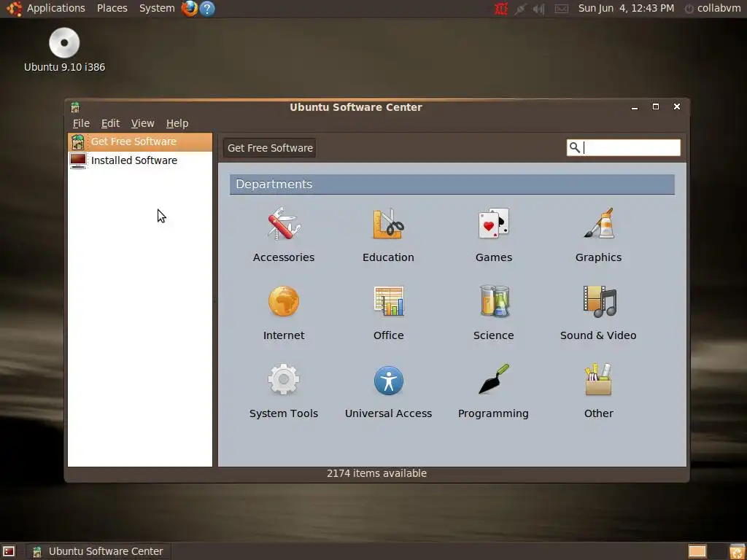Open the Graphics department paintbrush icon

[599, 223]
